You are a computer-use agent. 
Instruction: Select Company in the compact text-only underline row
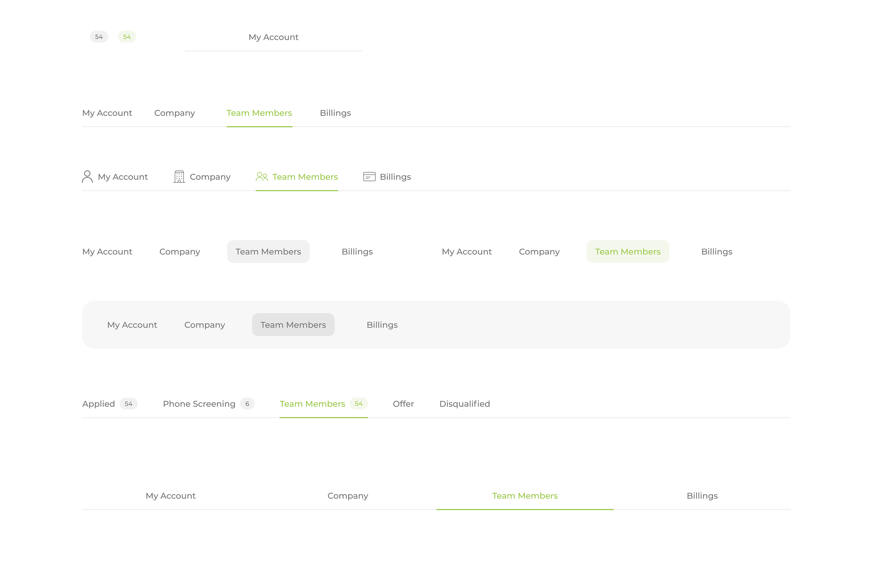coord(175,113)
